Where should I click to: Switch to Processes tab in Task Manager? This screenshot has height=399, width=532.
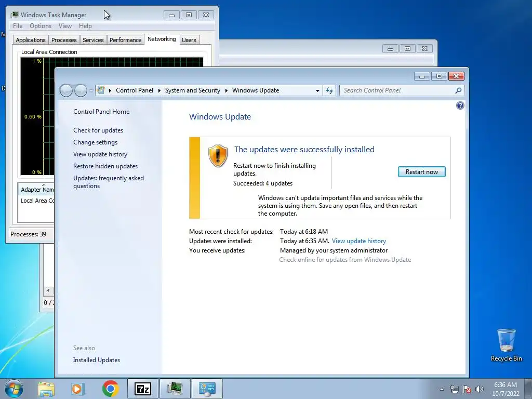pyautogui.click(x=64, y=40)
